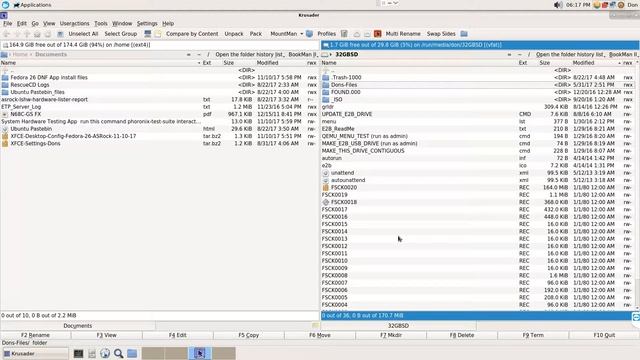Select the RescueCD Logs folder
This screenshot has width=640, height=360.
click(159, 85)
